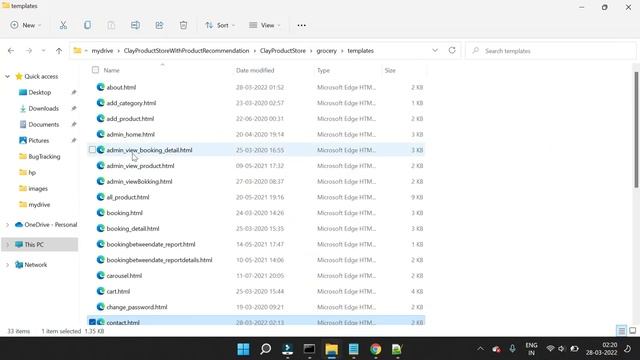The image size is (640, 360).
Task: Open taskbar Search magnifier
Action: (266, 349)
